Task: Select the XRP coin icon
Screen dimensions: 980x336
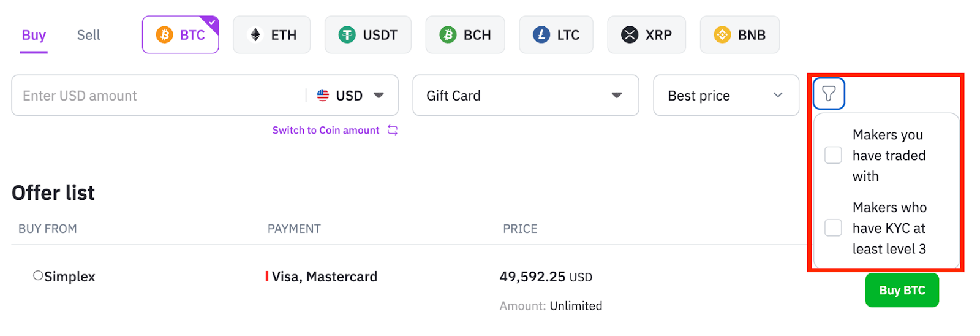Action: [630, 35]
